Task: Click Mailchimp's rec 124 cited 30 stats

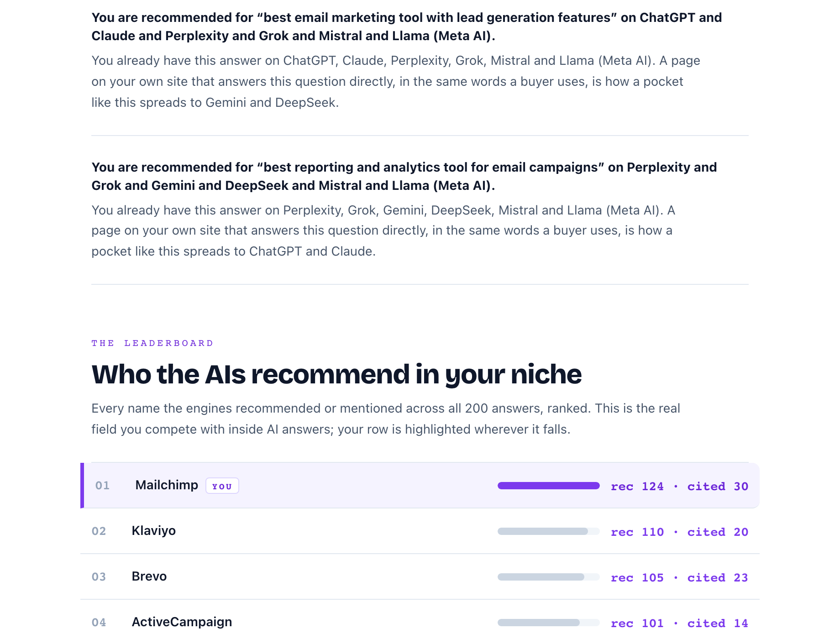Action: pyautogui.click(x=679, y=487)
